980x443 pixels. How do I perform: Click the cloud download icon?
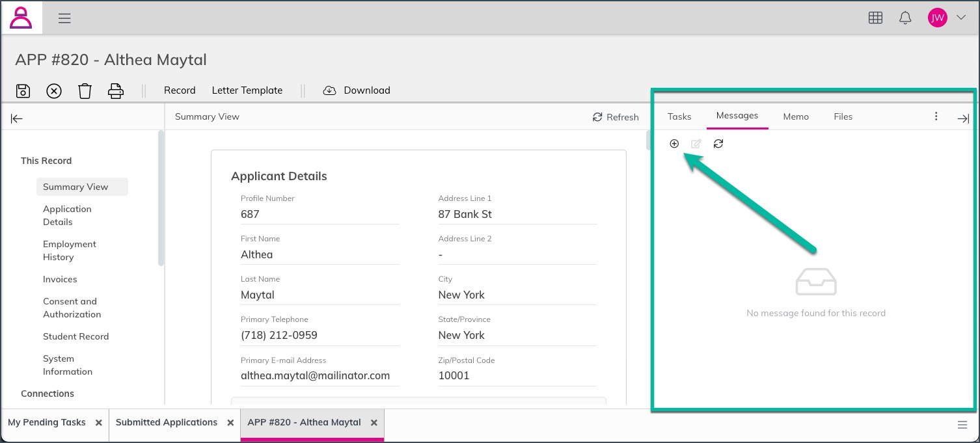click(x=329, y=90)
